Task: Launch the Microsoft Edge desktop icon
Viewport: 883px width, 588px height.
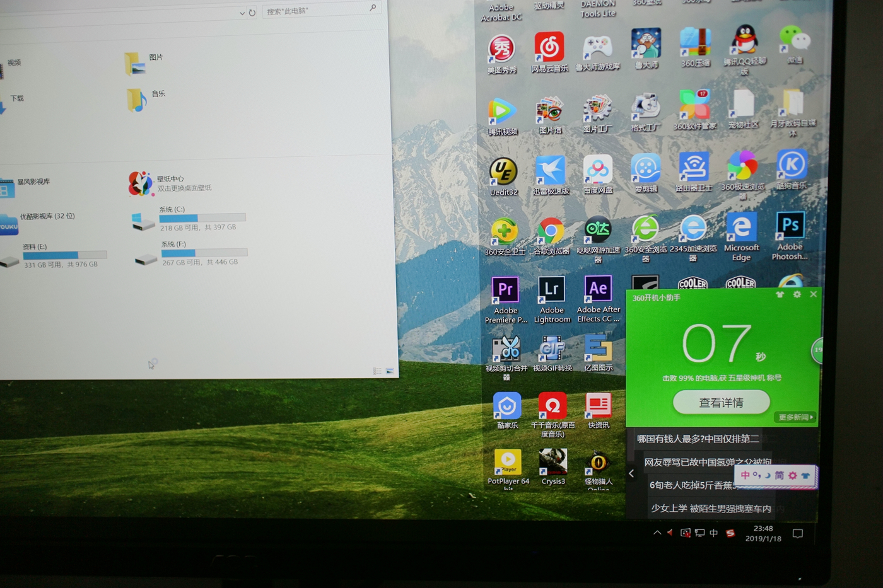Action: (741, 228)
